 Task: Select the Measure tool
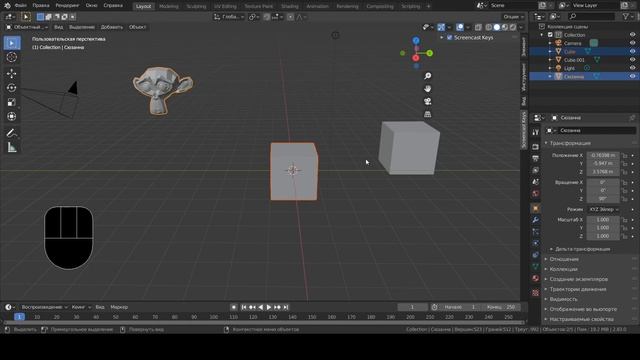pyautogui.click(x=12, y=147)
